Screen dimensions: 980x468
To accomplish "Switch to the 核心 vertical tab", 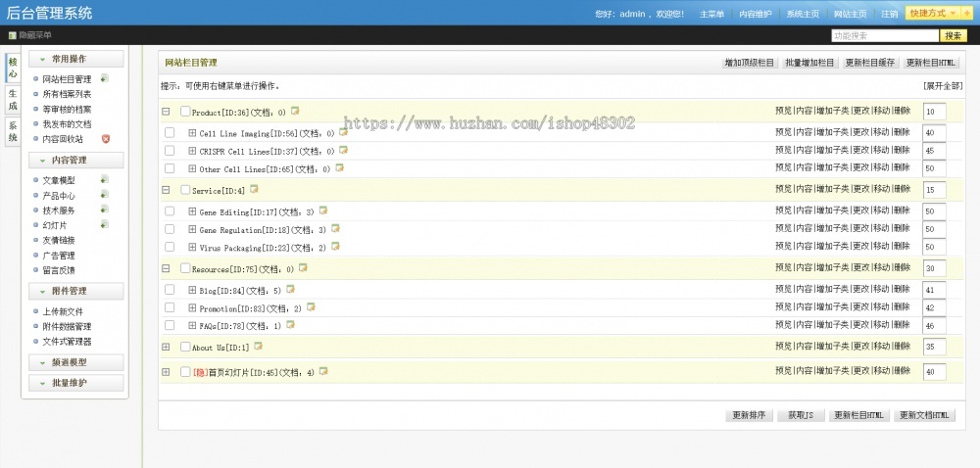I will tap(13, 68).
